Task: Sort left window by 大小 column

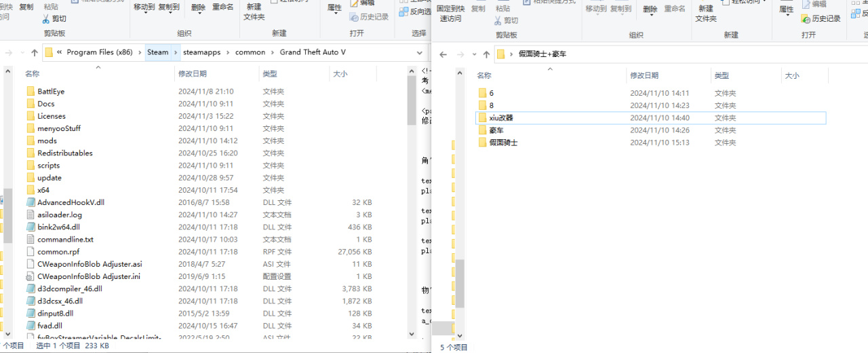Action: click(340, 73)
